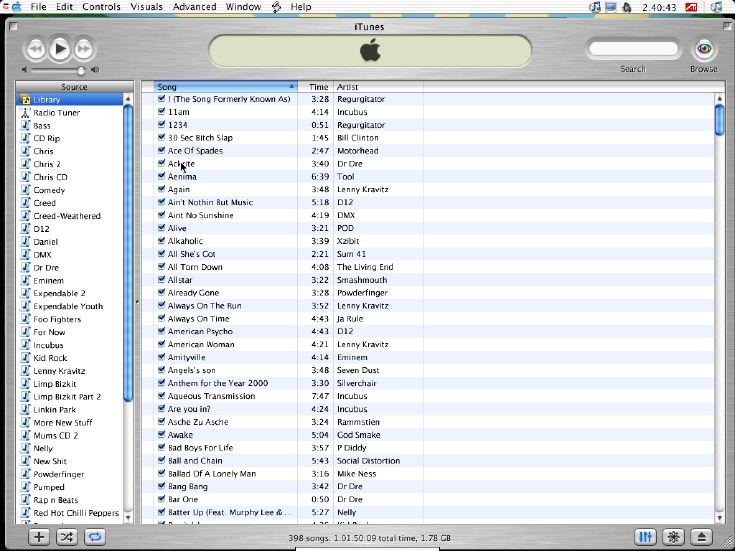Eject disc with the eject button
735x551 pixels.
click(702, 537)
